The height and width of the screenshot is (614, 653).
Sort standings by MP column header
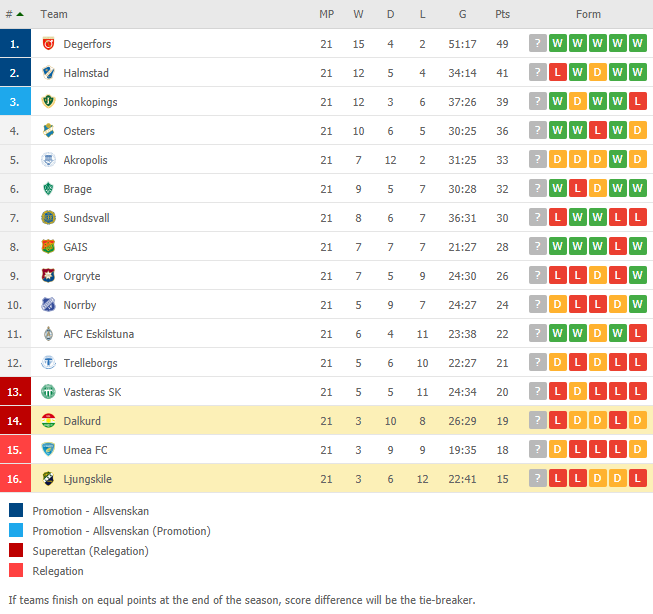[326, 14]
